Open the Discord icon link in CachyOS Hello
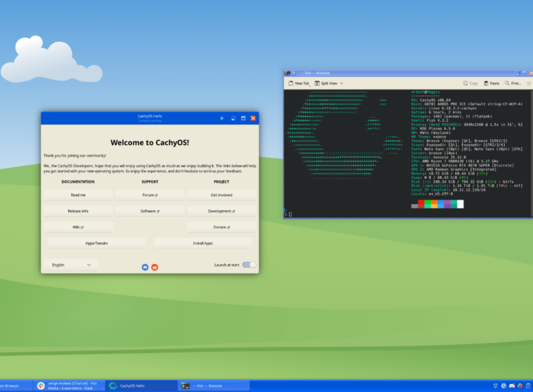 click(x=145, y=266)
